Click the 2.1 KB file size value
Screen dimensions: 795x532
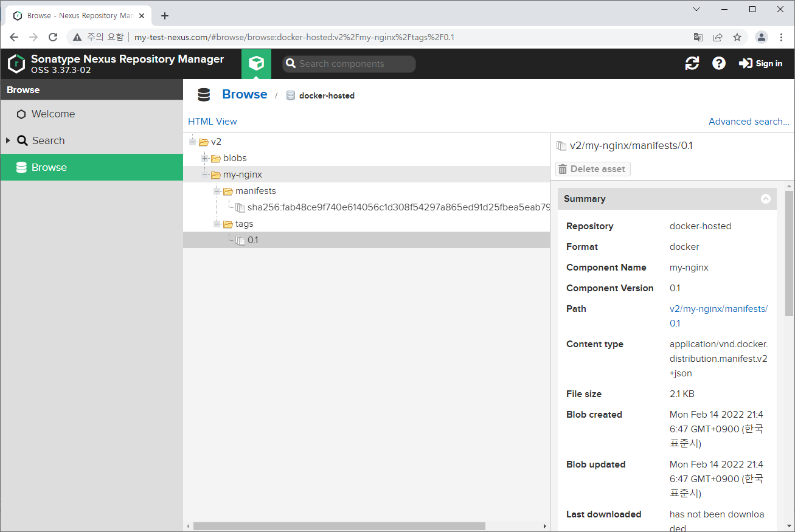[x=682, y=394]
